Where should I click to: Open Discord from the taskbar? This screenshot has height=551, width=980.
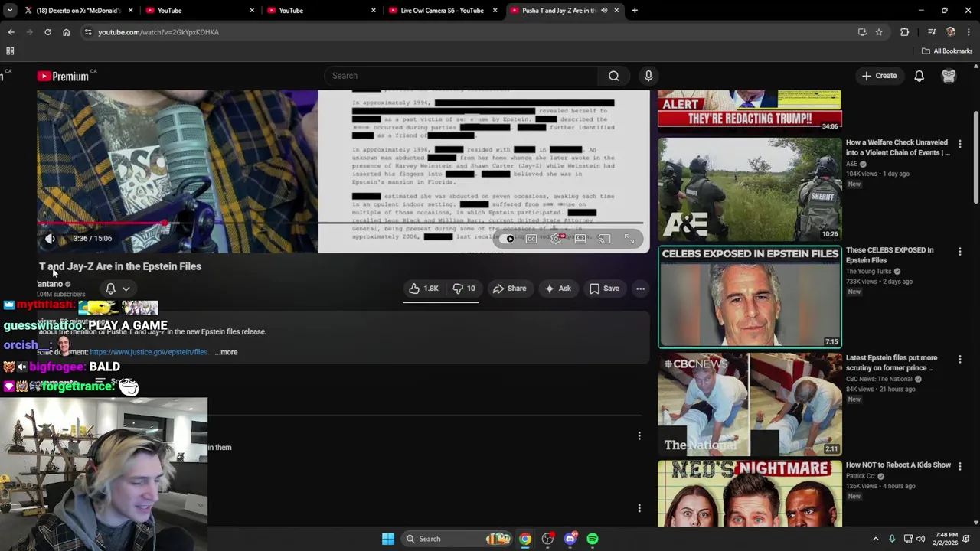pyautogui.click(x=570, y=539)
